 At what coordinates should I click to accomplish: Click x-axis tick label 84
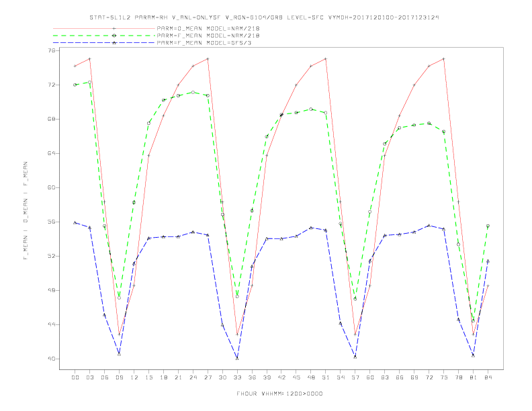click(488, 377)
